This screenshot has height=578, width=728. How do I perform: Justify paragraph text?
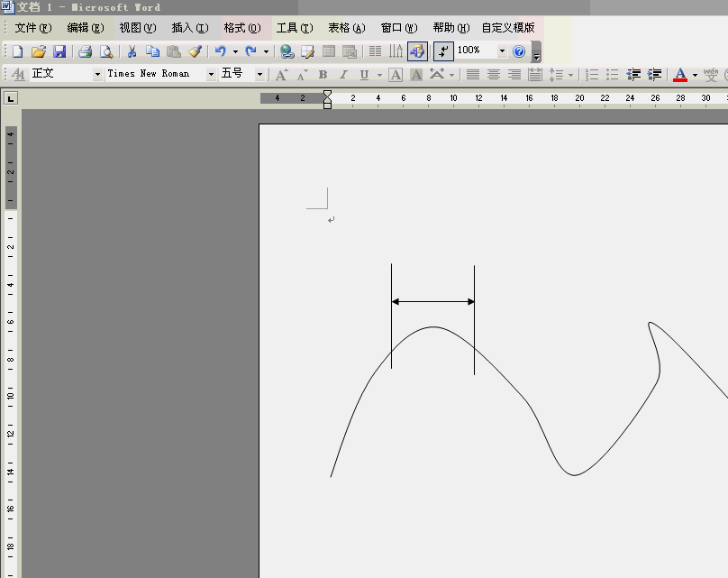473,75
